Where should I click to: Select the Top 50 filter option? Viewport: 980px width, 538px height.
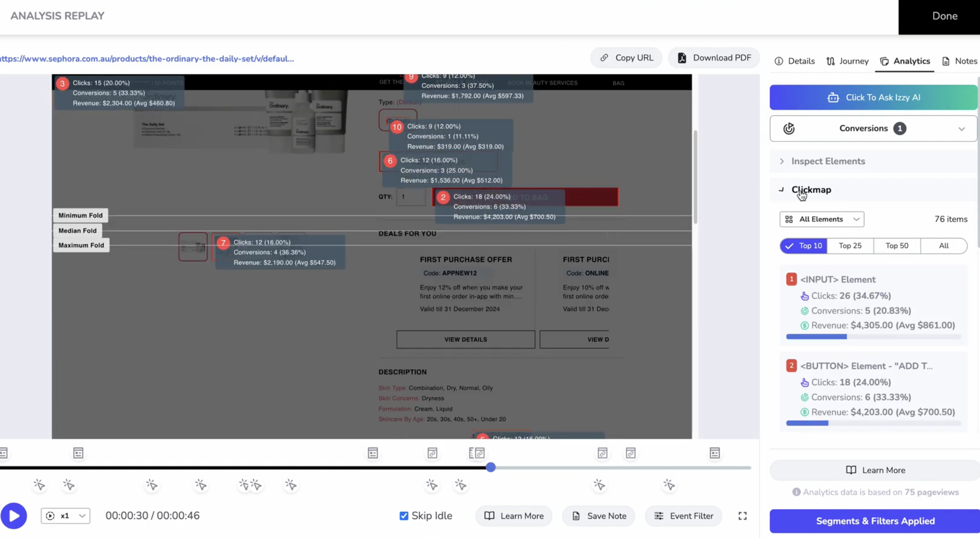[897, 245]
